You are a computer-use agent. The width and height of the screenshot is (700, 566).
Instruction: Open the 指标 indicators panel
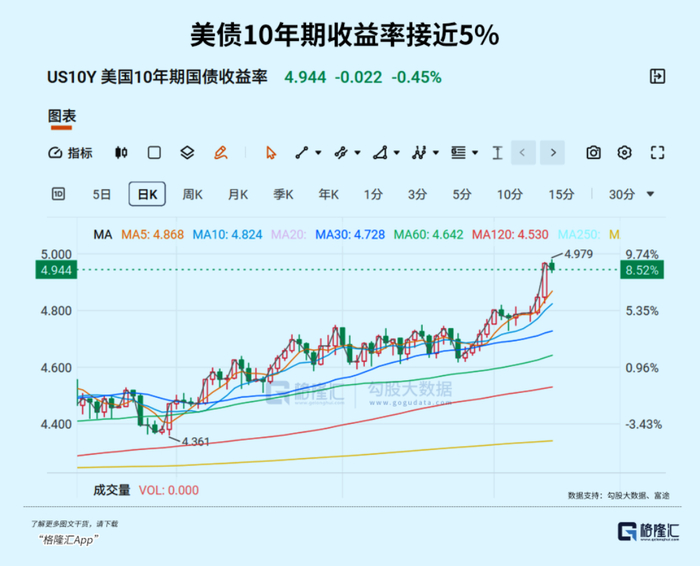(70, 153)
